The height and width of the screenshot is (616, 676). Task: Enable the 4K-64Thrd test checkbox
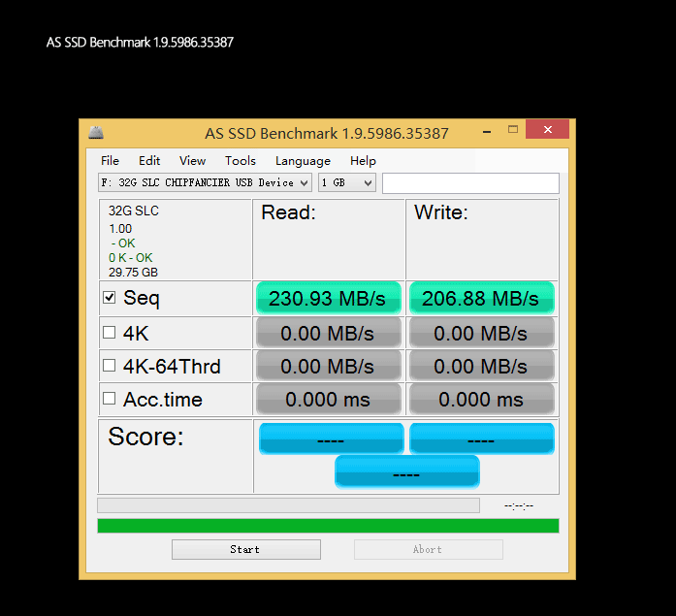(x=110, y=366)
